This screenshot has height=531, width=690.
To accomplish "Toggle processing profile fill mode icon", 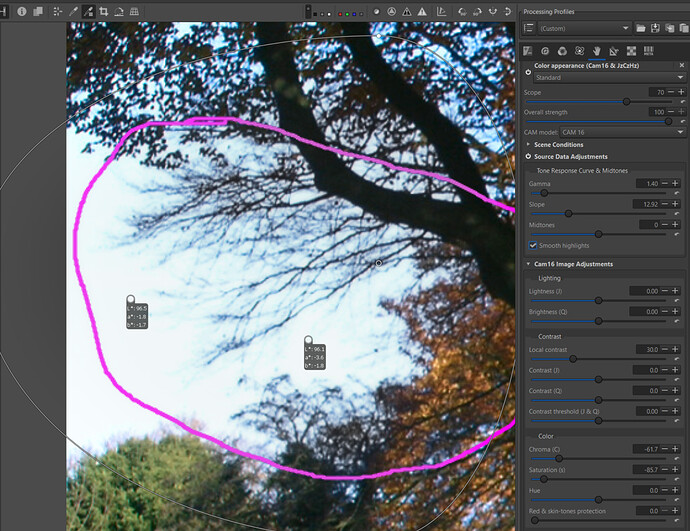I will coord(529,28).
